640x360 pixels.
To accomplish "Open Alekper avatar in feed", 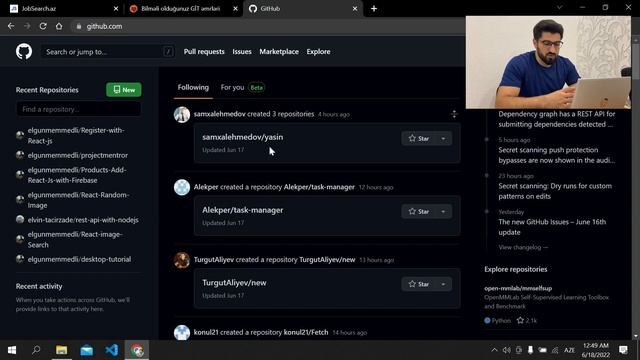I will (x=182, y=187).
